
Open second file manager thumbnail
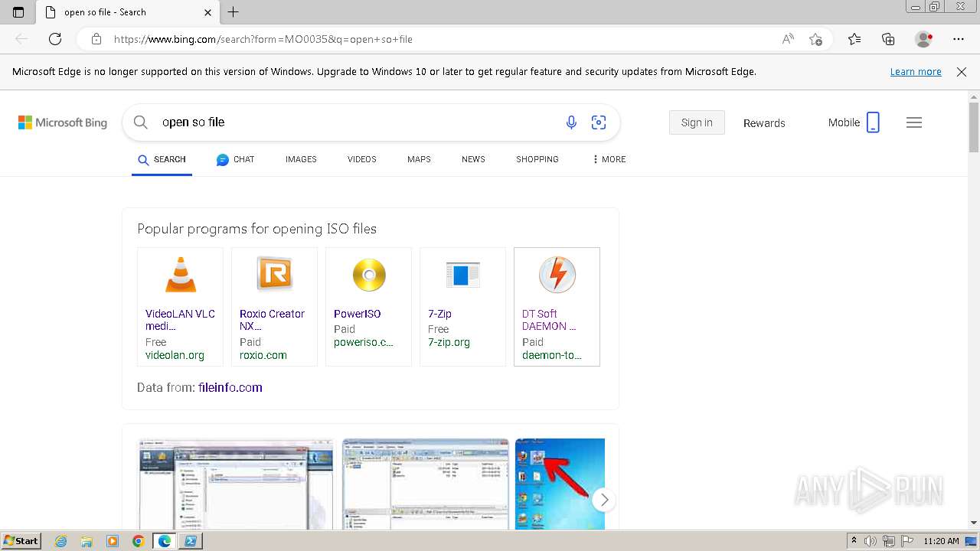click(x=426, y=484)
